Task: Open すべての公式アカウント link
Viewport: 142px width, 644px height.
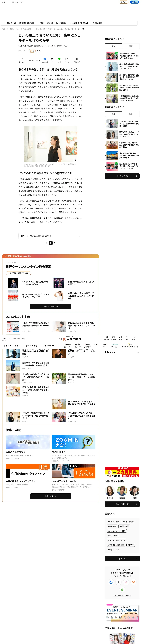Action: point(122,595)
